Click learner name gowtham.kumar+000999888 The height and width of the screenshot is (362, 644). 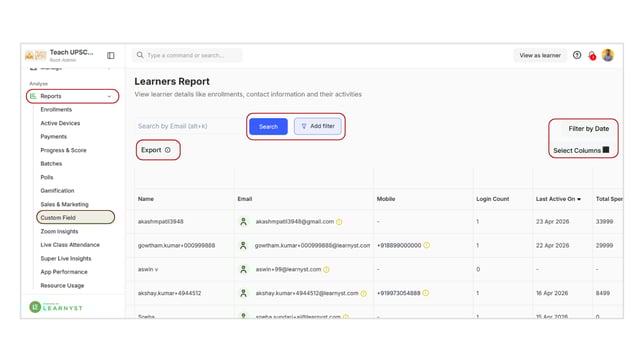(176, 245)
